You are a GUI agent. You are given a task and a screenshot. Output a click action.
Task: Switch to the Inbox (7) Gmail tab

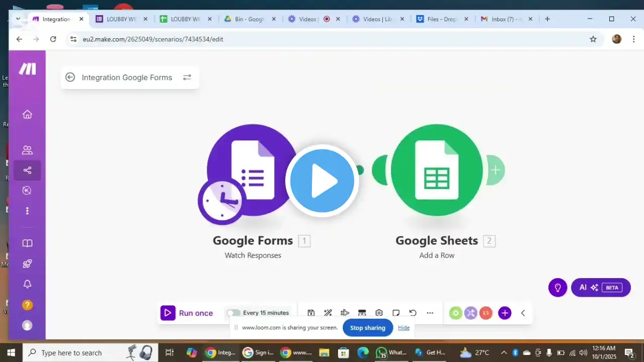click(507, 19)
